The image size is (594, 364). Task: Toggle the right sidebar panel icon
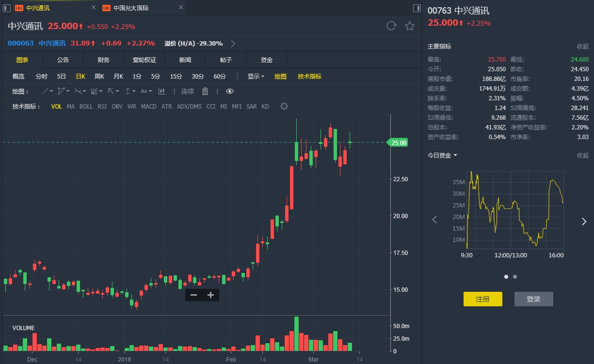tap(417, 8)
